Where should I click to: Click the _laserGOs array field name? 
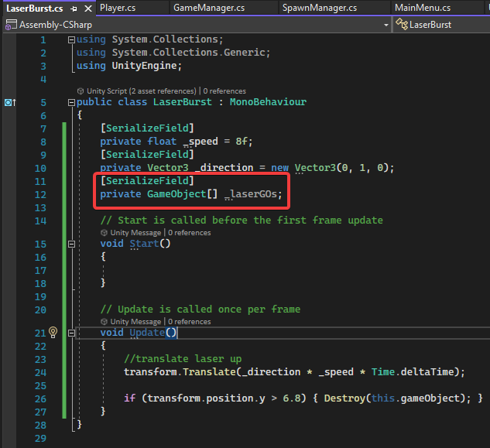[251, 194]
